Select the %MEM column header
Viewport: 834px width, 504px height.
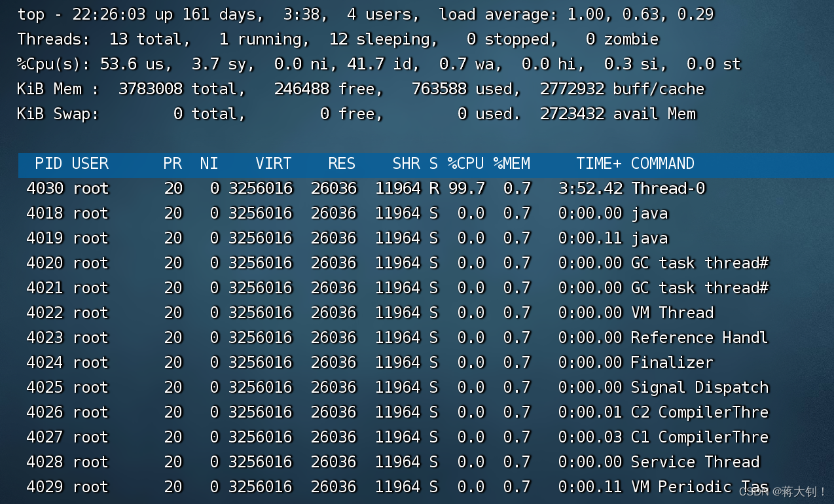click(x=512, y=164)
